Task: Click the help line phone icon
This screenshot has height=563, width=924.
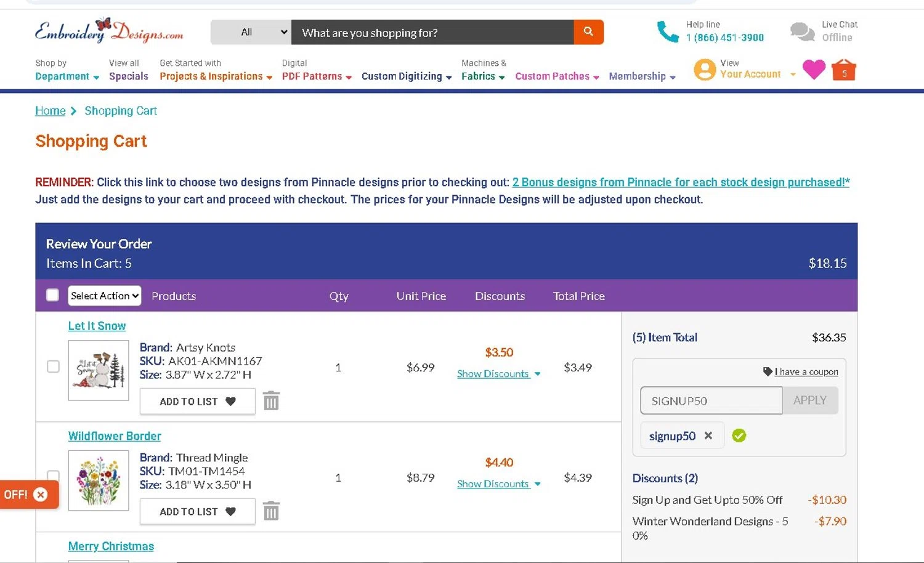Action: (668, 31)
